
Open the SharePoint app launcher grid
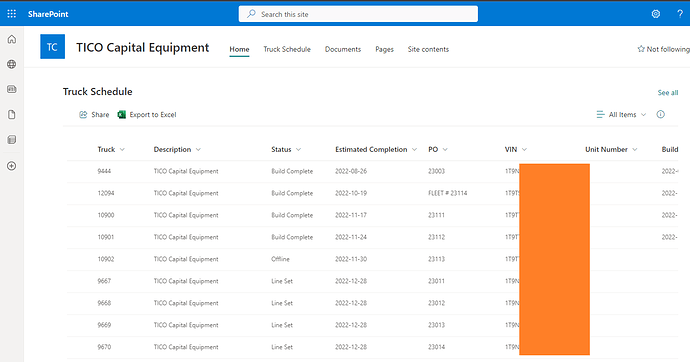point(11,14)
